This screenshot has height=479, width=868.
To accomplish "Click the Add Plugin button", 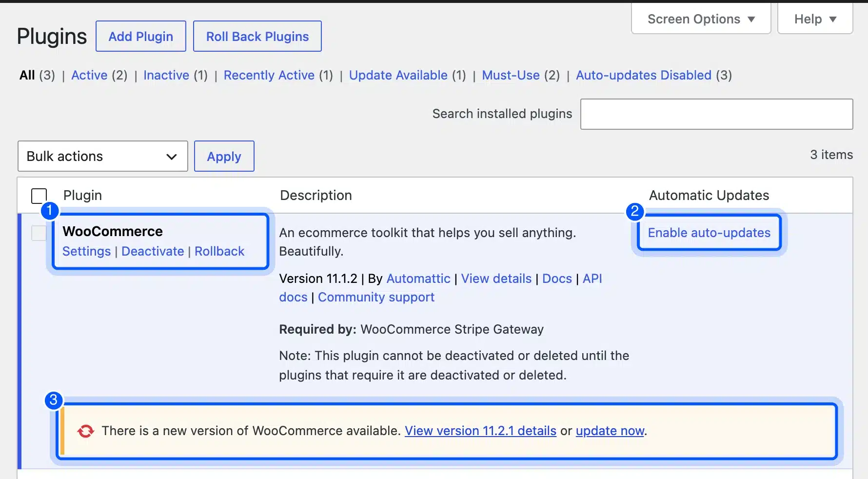I will [x=141, y=36].
